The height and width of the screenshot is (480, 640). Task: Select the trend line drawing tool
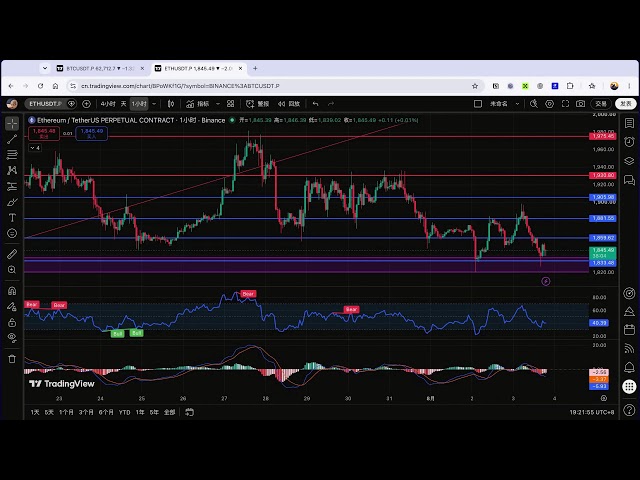pos(12,139)
